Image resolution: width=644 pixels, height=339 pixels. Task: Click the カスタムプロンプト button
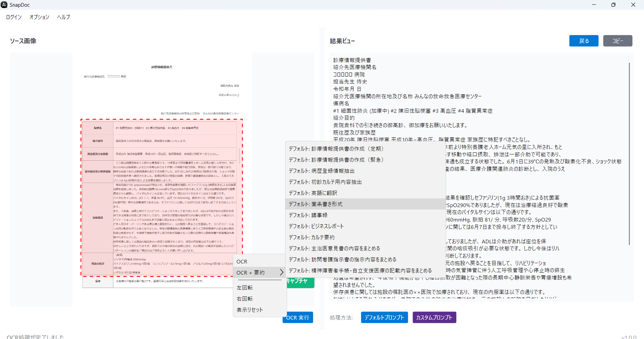(434, 318)
